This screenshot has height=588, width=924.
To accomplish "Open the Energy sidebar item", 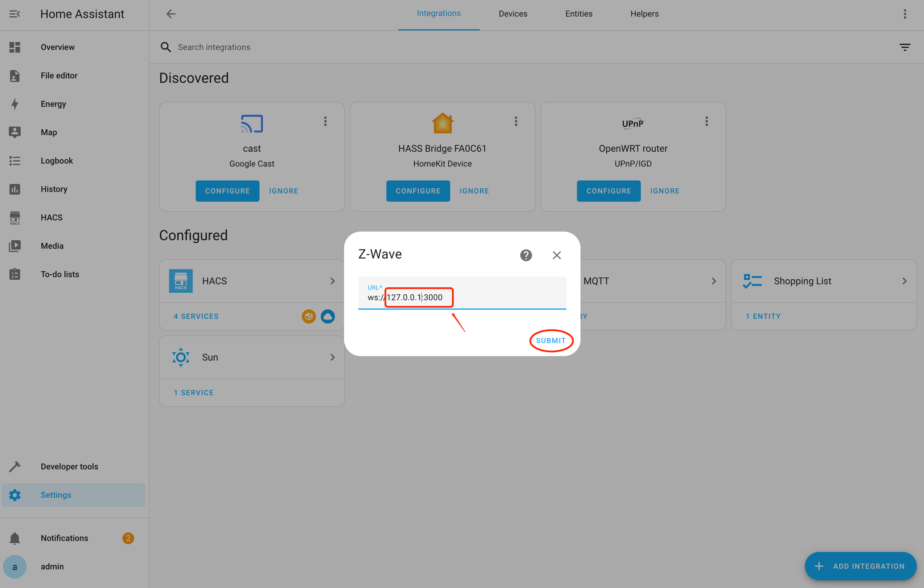I will tap(53, 104).
